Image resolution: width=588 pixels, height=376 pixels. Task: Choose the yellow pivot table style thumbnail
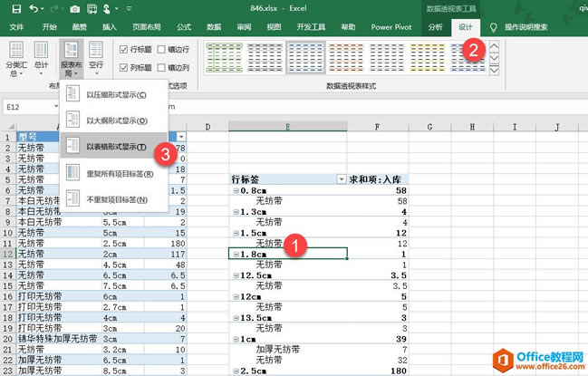(x=427, y=57)
